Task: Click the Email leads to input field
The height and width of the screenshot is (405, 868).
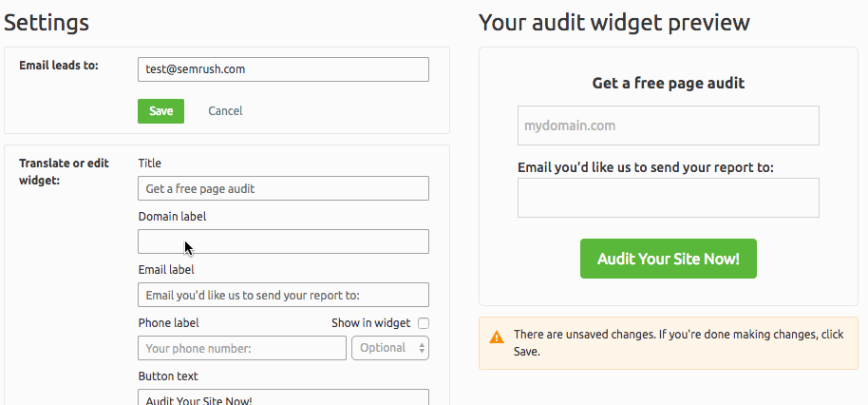Action: point(283,69)
